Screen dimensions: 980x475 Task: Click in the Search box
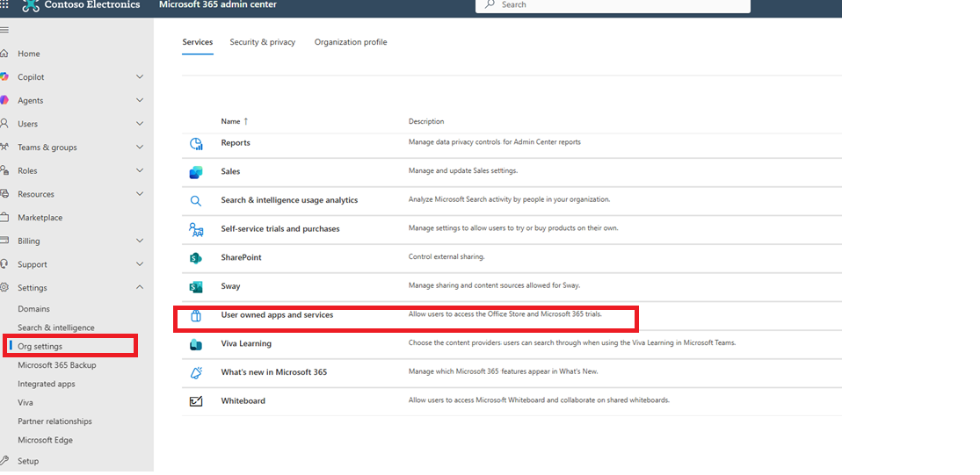613,5
